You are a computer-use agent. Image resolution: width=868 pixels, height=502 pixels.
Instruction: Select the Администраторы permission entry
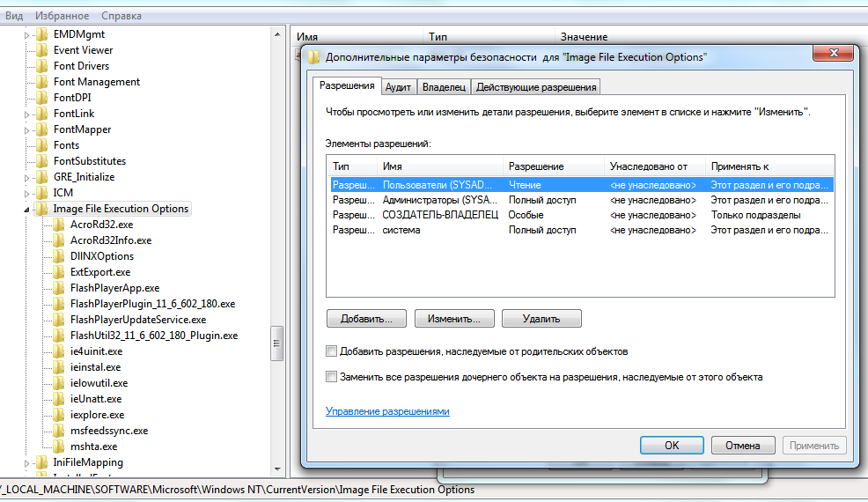coord(582,200)
